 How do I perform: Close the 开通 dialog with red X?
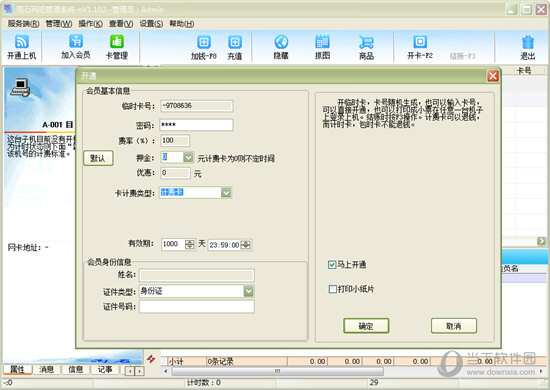[493, 76]
